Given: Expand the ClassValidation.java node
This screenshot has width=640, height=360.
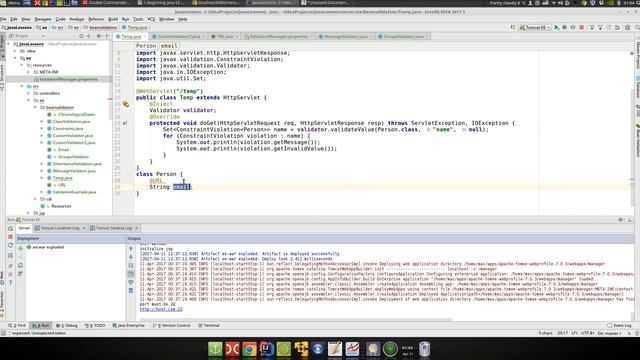Looking at the screenshot, I should click(x=42, y=122).
